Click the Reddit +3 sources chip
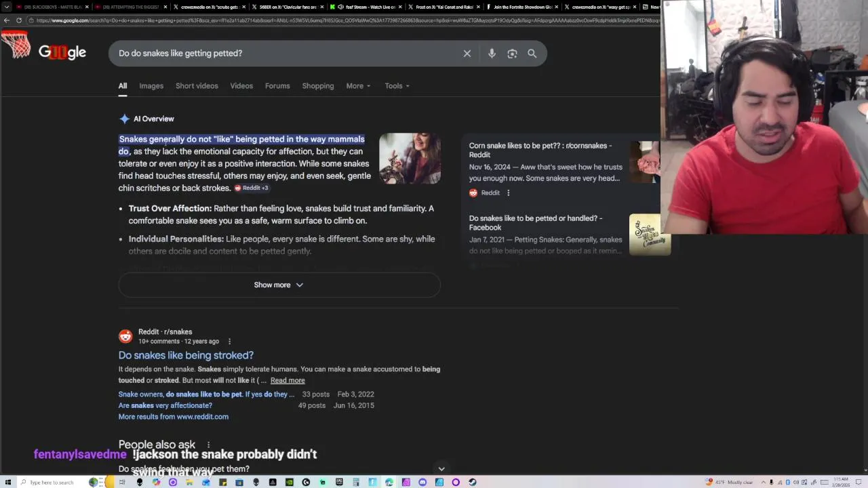 [x=252, y=188]
